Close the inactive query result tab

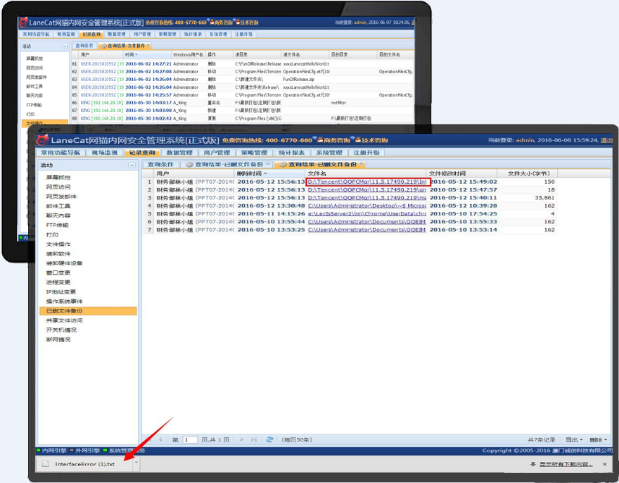tap(268, 164)
